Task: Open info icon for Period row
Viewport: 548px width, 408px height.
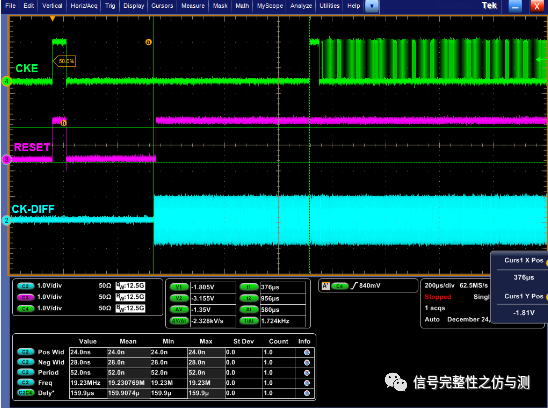Action: click(307, 373)
